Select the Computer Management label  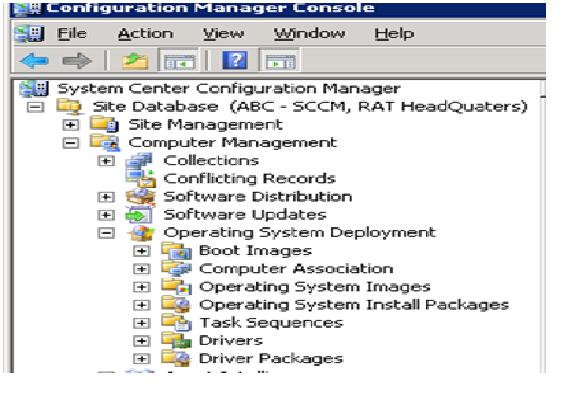[233, 142]
